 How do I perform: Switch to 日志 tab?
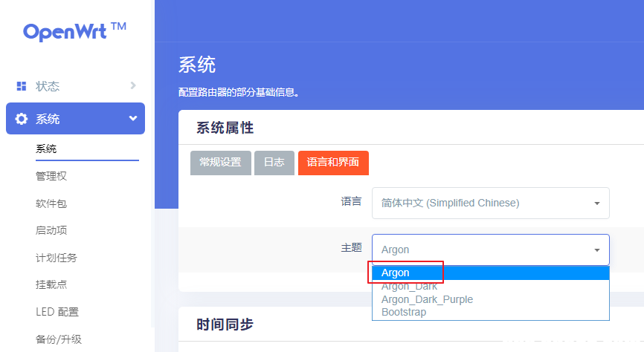(x=274, y=163)
